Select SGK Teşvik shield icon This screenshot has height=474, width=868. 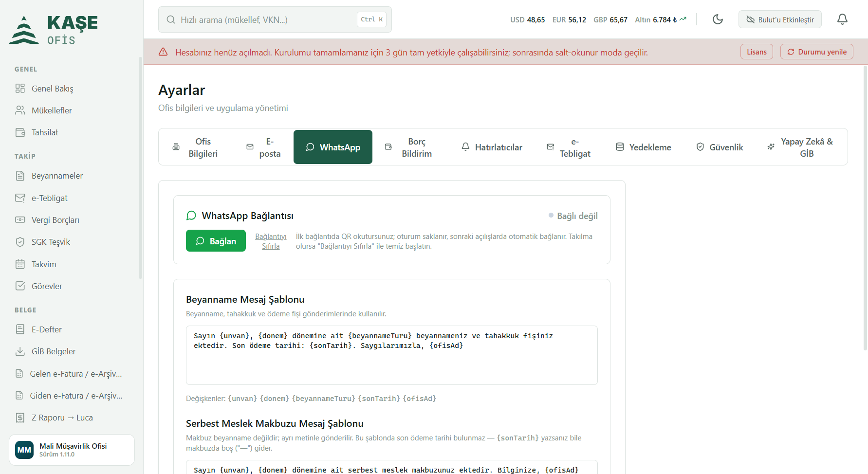click(20, 242)
